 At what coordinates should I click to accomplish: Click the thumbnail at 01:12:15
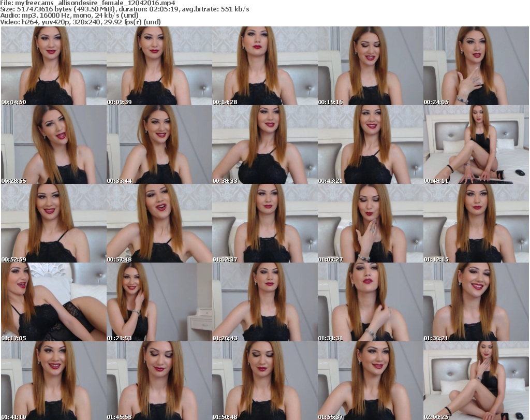(476, 224)
